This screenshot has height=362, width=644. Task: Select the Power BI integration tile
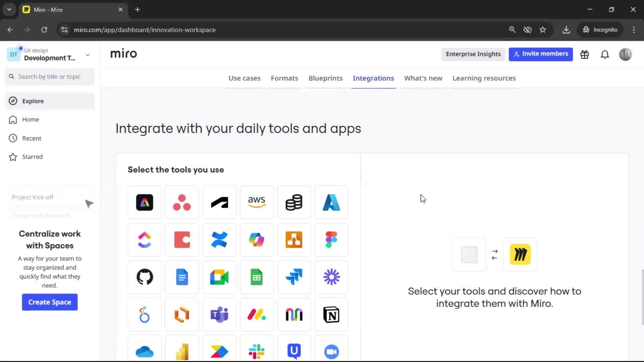(182, 349)
